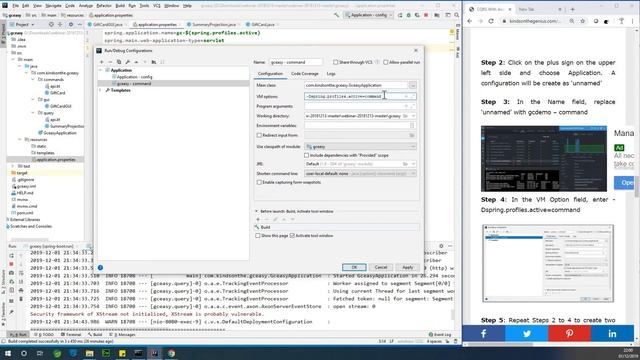Move configuration up arrow icon
640x360 pixels.
coord(136,62)
